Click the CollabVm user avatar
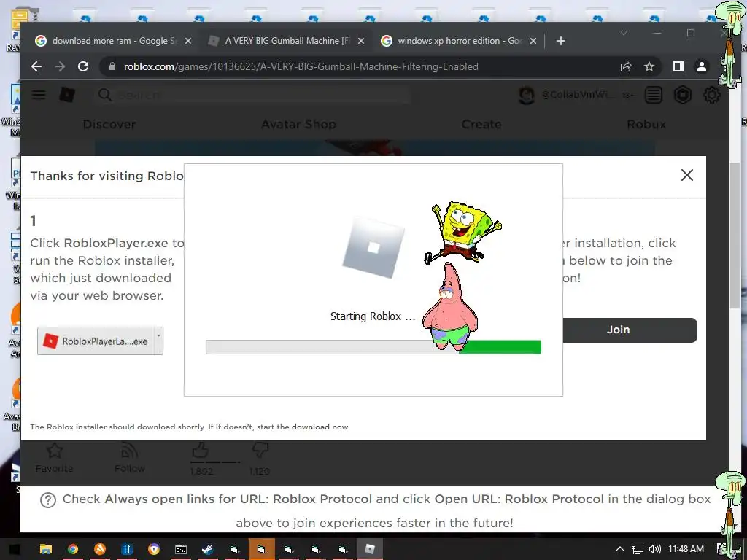This screenshot has height=560, width=747. tap(526, 96)
